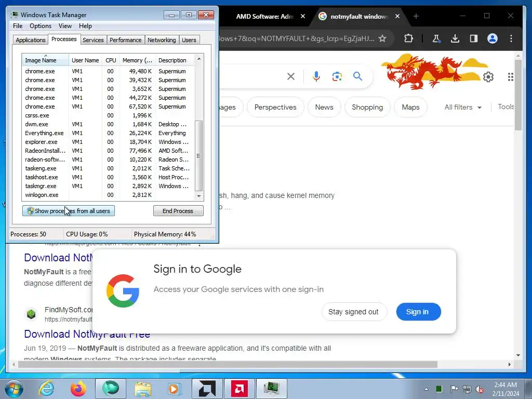Image resolution: width=532 pixels, height=399 pixels.
Task: Select the taskmgr.exe process row
Action: pos(108,186)
